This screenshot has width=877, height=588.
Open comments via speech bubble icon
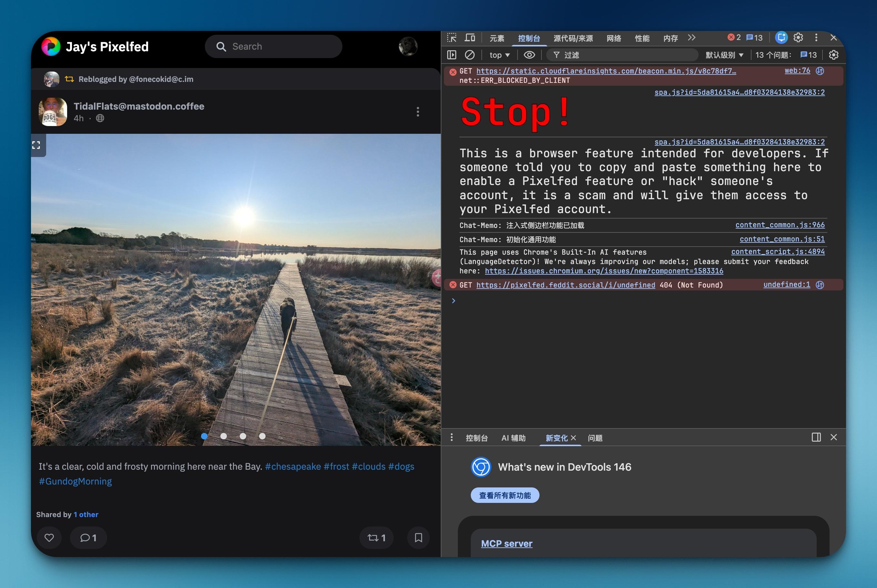[88, 538]
